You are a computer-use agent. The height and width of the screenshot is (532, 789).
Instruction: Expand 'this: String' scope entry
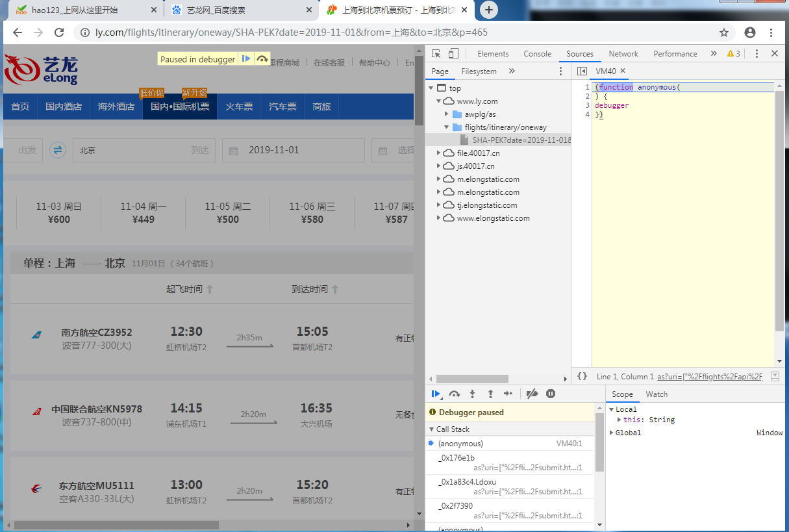619,420
